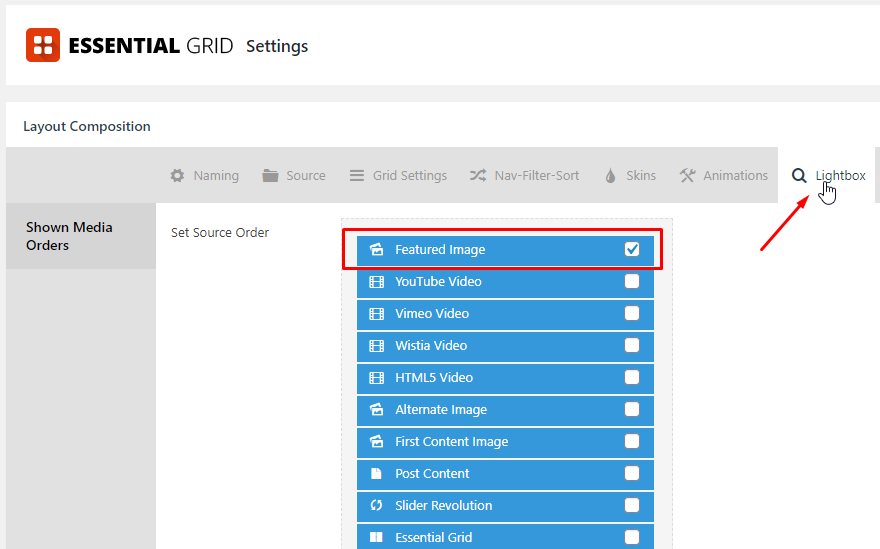Open the Naming tab
Viewport: 880px width, 549px height.
point(205,176)
